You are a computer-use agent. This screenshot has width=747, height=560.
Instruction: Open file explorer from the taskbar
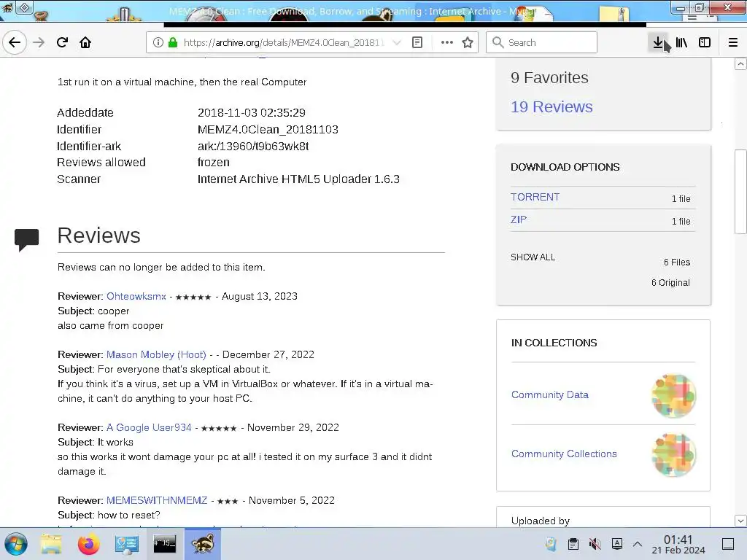click(51, 544)
